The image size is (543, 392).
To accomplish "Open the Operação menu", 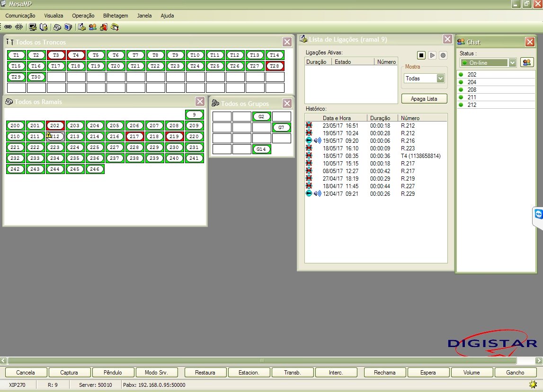I will pyautogui.click(x=83, y=16).
